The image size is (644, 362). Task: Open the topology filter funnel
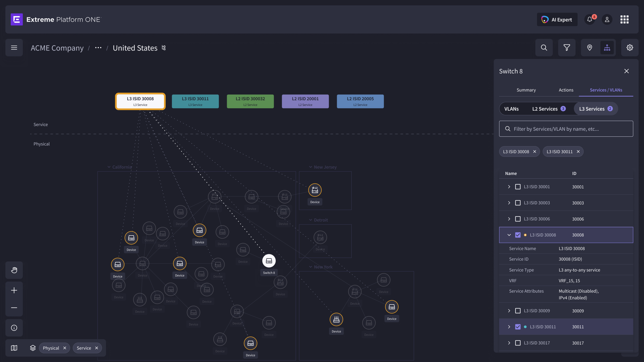click(567, 48)
